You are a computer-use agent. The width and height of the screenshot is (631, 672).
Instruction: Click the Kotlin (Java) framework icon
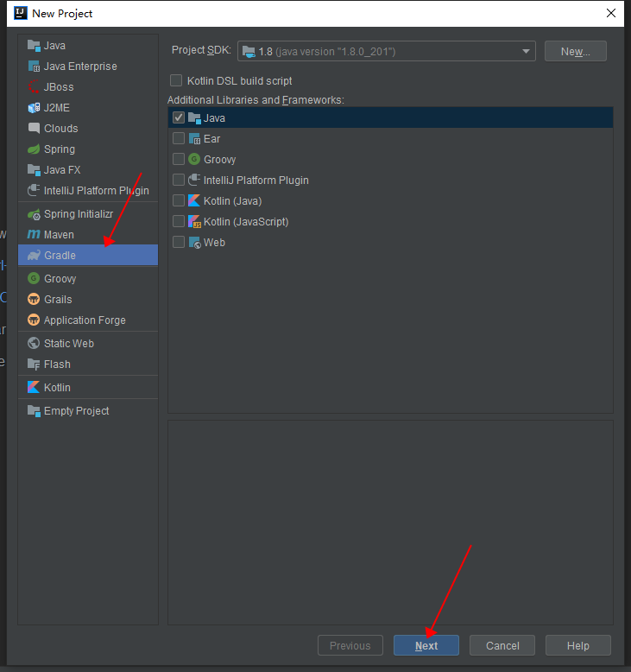(x=194, y=200)
